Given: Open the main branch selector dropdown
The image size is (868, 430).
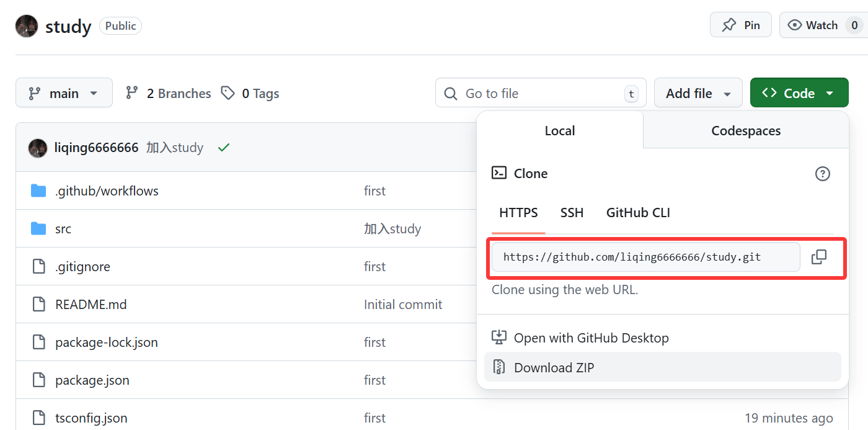Looking at the screenshot, I should (x=64, y=93).
